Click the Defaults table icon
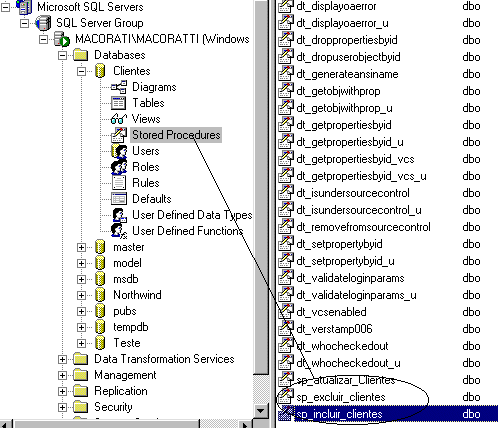This screenshot has width=498, height=428. point(119,199)
